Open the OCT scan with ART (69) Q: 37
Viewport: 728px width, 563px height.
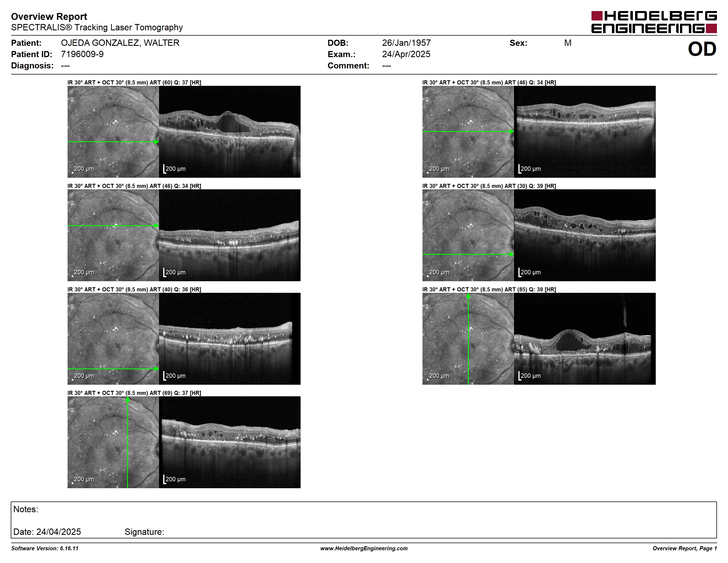pos(230,442)
